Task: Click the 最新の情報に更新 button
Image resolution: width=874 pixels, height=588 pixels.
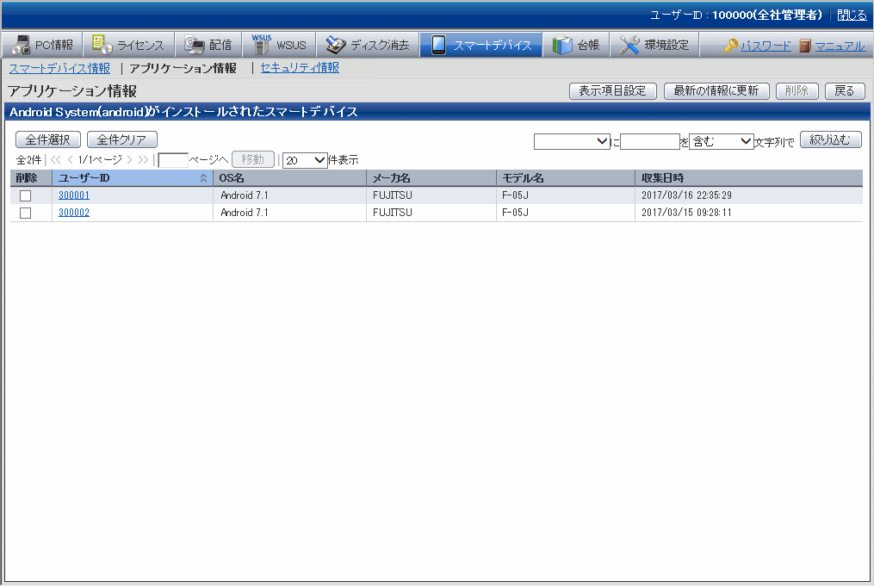Action: pyautogui.click(x=716, y=91)
